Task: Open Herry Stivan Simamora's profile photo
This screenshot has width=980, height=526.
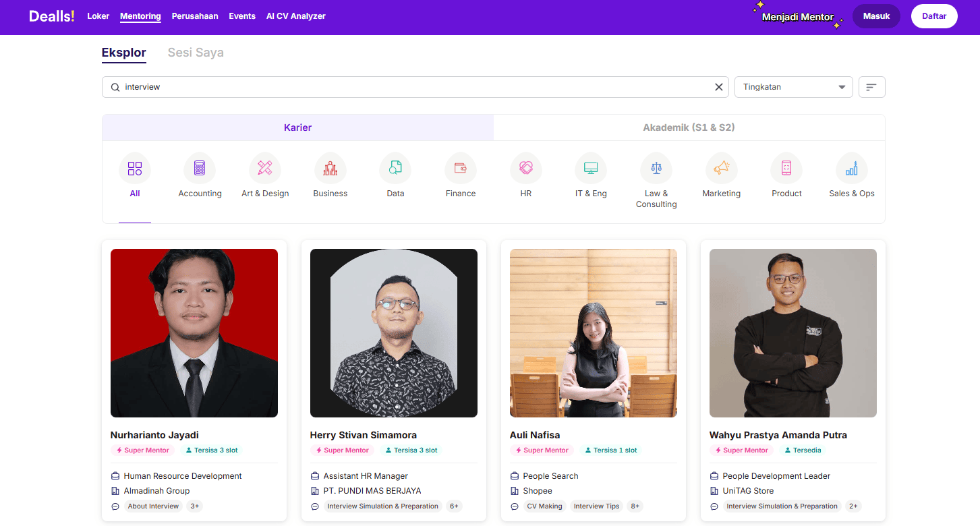Action: pyautogui.click(x=394, y=333)
